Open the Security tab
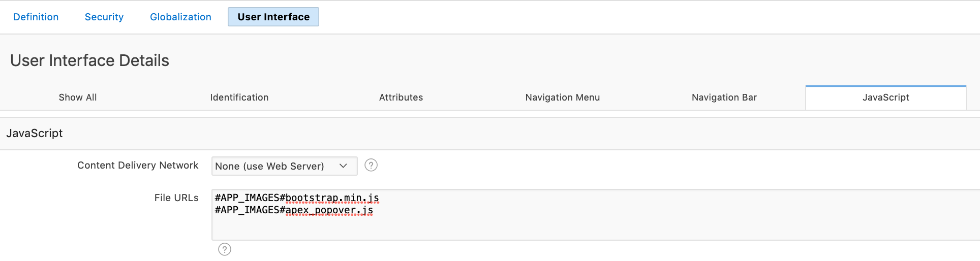This screenshot has height=261, width=980. [104, 17]
